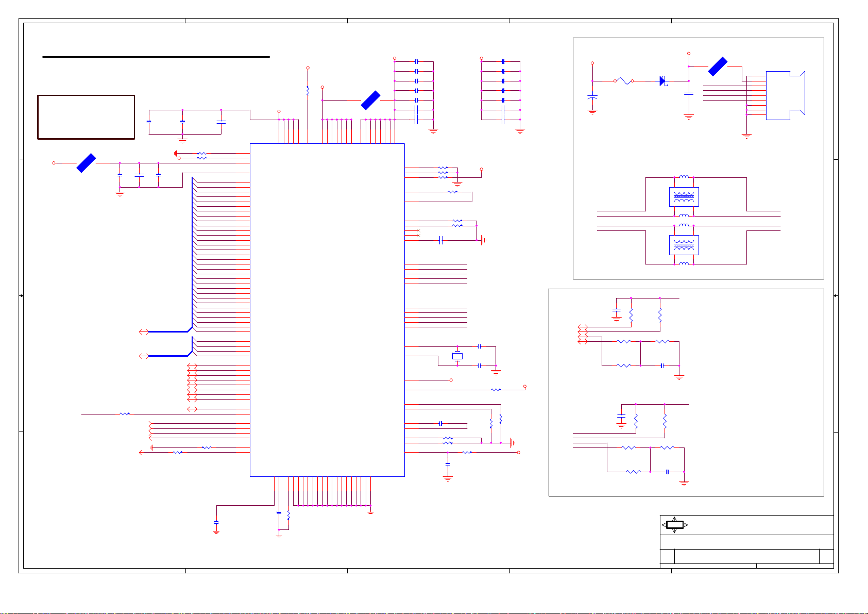This screenshot has height=614, width=868.
Task: Click power terminal atop second decoupling bank
Action: click(x=481, y=58)
